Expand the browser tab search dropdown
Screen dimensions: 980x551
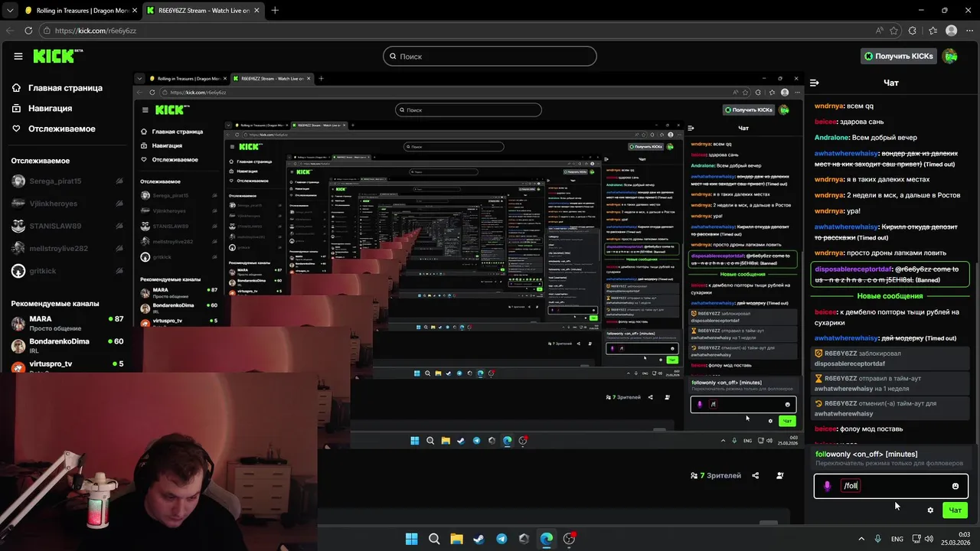click(x=8, y=11)
